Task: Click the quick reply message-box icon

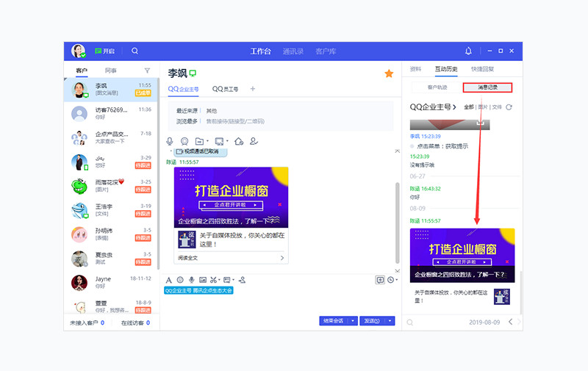Action: coord(227,280)
